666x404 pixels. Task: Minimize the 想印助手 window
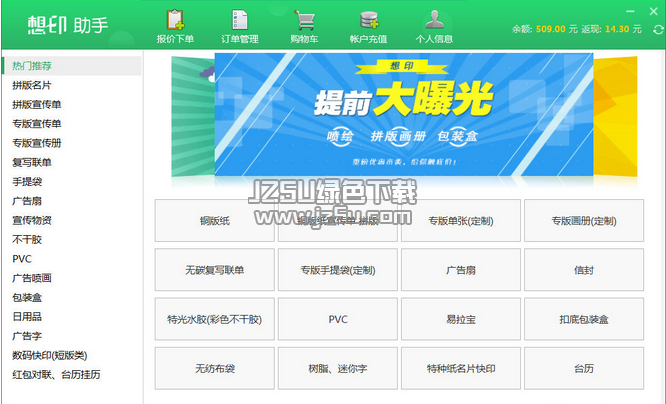coord(630,11)
